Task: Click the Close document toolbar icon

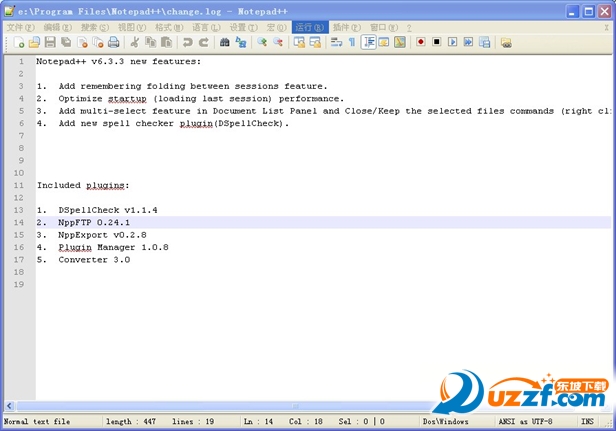Action: click(x=82, y=42)
